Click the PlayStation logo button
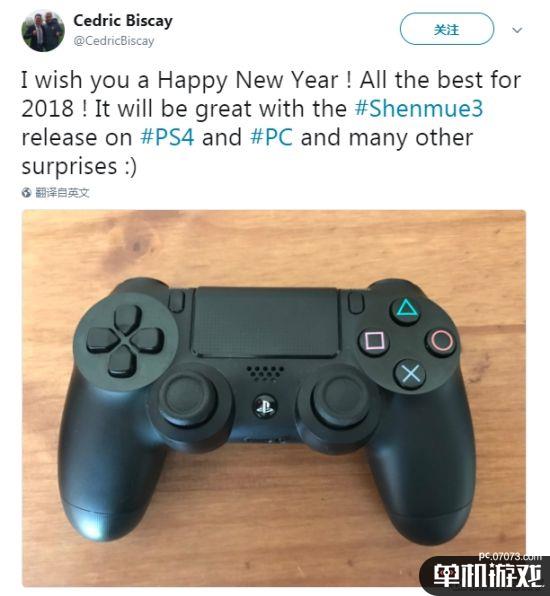Image resolution: width=550 pixels, height=596 pixels. tap(265, 407)
